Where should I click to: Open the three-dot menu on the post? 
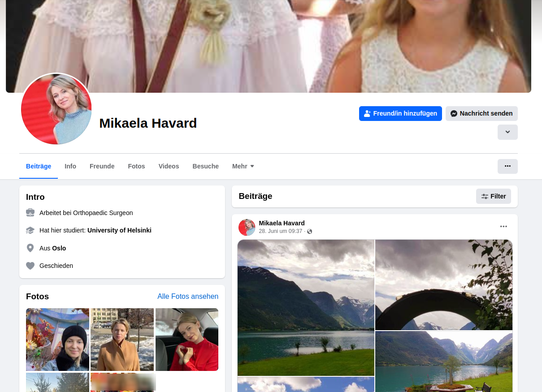503,226
